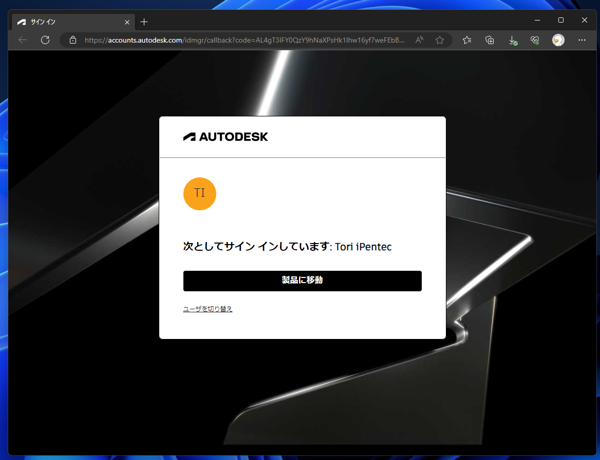Click the orange TI user avatar
Screen dimensions: 600x460
200,194
